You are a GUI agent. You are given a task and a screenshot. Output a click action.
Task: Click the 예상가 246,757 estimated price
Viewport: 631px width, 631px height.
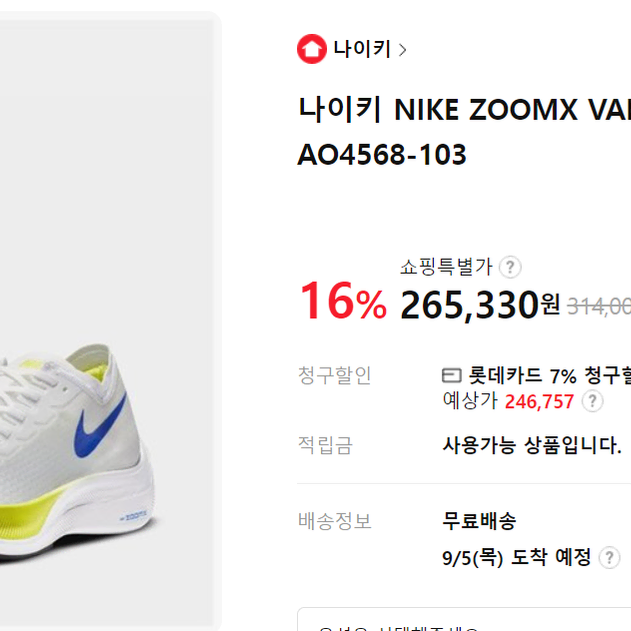click(x=508, y=401)
